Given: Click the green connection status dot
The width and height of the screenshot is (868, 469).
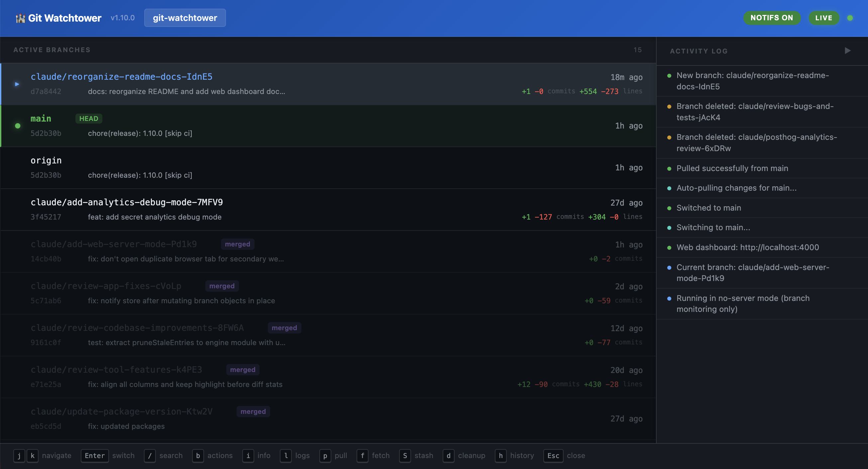Looking at the screenshot, I should 851,18.
